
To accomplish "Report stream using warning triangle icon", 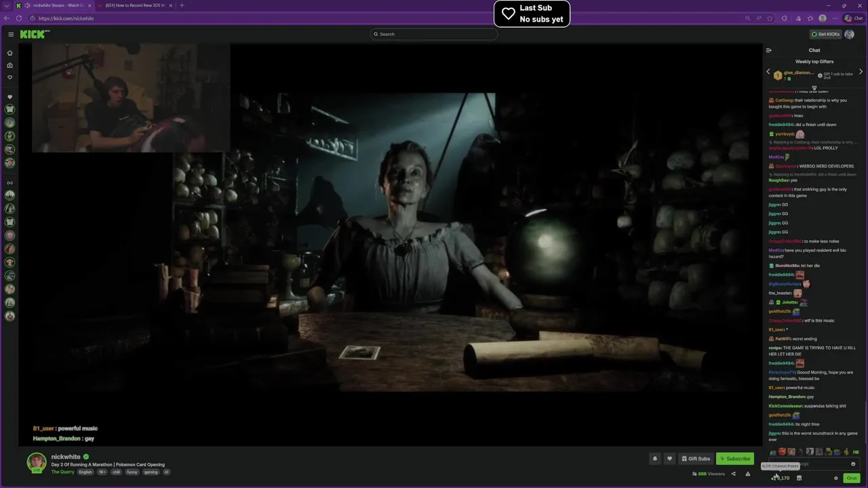I will (748, 474).
